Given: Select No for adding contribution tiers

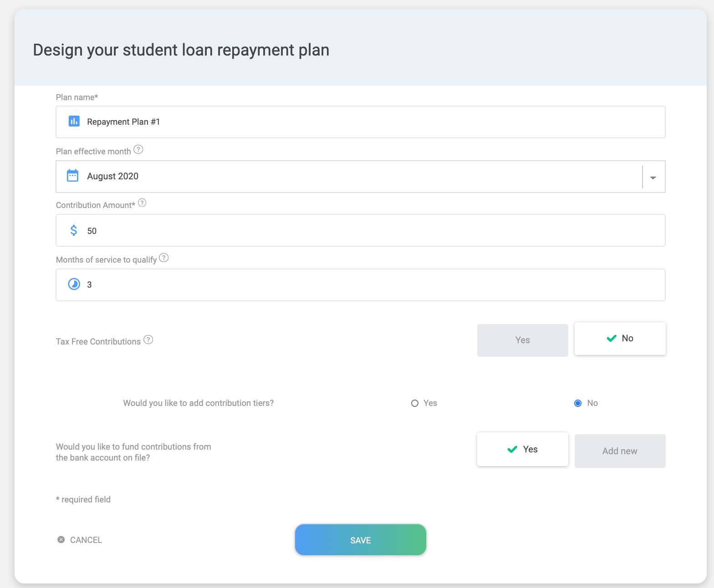Looking at the screenshot, I should (x=578, y=403).
